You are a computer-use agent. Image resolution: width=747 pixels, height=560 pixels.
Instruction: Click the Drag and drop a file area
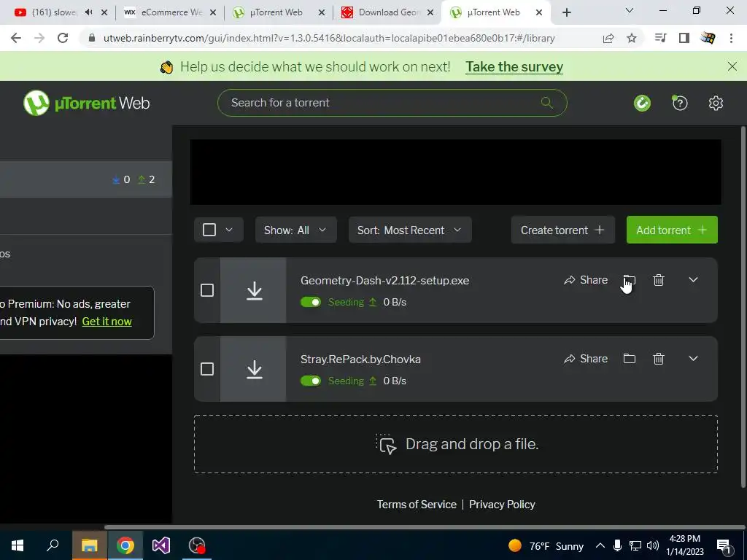pos(455,444)
